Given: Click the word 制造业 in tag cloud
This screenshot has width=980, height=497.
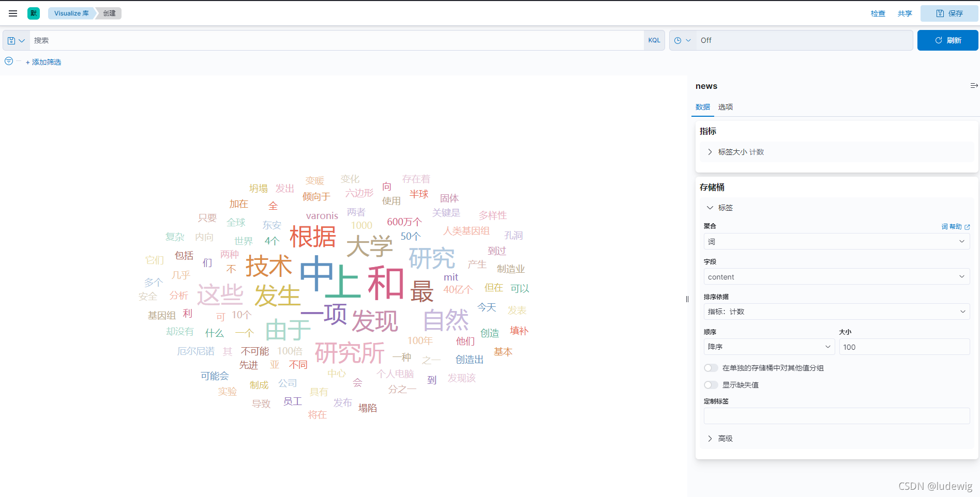Looking at the screenshot, I should pyautogui.click(x=511, y=269).
